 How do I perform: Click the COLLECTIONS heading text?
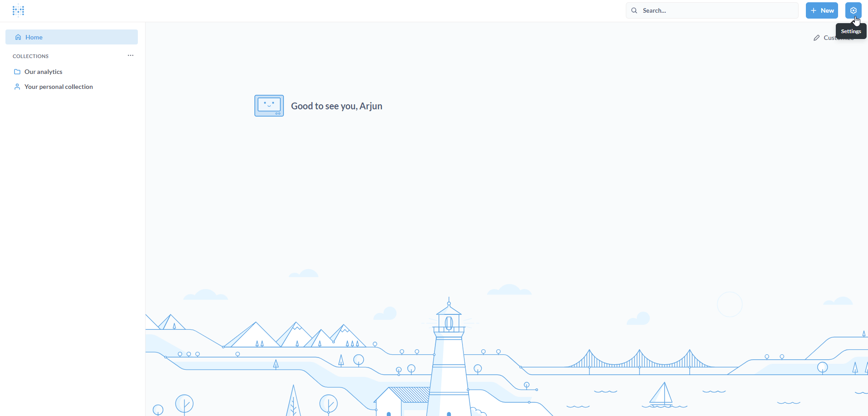pos(30,56)
